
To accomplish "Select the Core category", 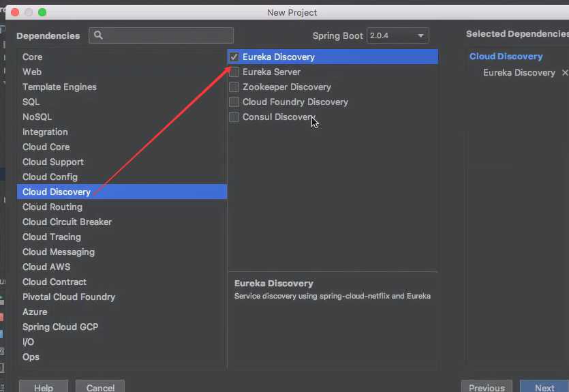I will click(121, 57).
